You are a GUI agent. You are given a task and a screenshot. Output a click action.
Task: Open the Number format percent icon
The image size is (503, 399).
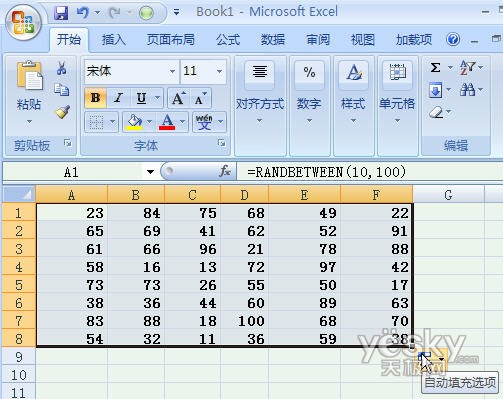click(309, 72)
